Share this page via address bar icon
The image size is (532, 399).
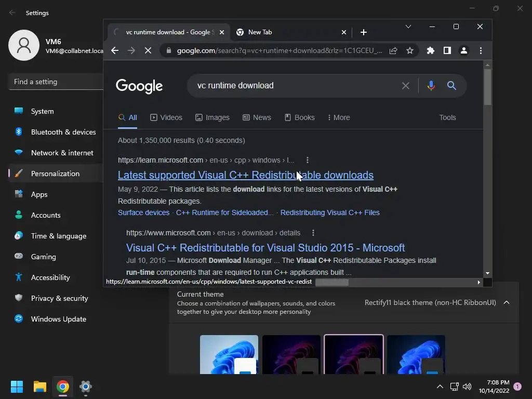pyautogui.click(x=393, y=50)
